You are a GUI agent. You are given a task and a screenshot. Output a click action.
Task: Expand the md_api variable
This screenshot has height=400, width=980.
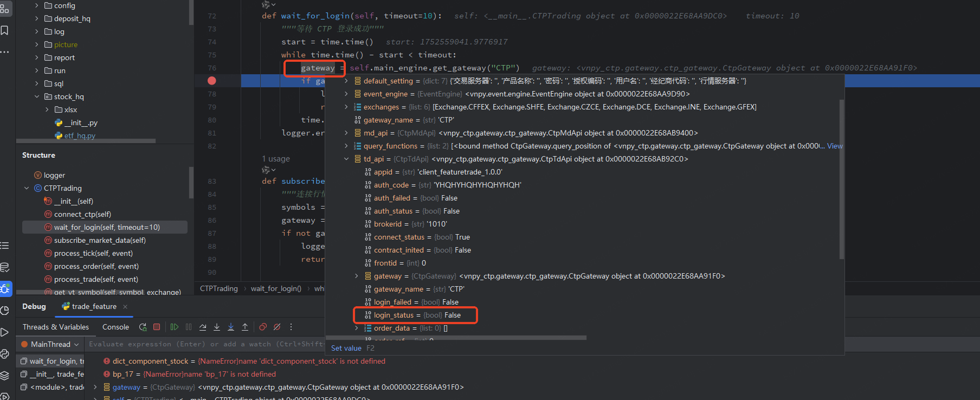click(x=346, y=133)
